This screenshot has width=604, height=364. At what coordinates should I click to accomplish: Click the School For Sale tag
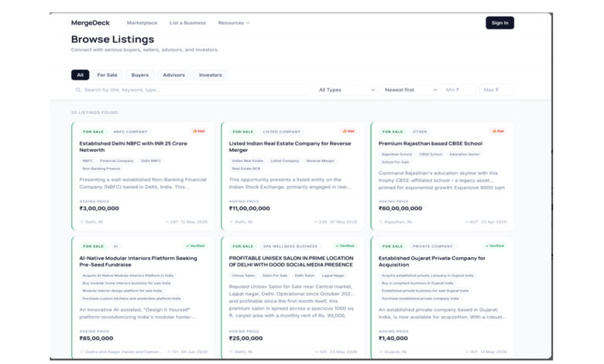pyautogui.click(x=395, y=162)
